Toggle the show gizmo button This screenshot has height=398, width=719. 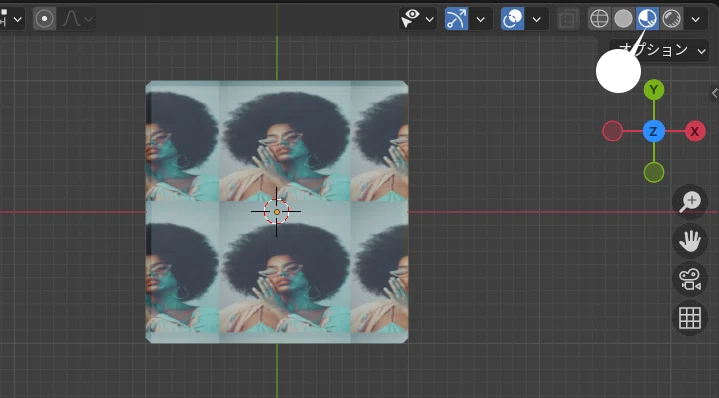tap(456, 19)
